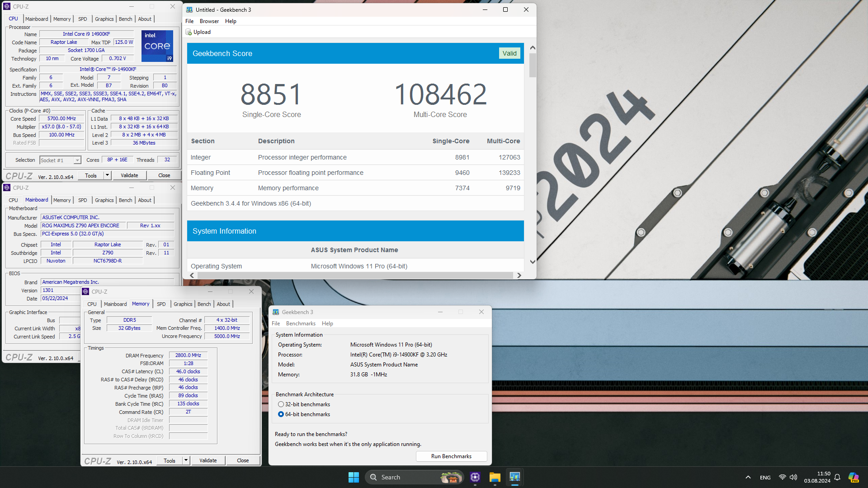
Task: Click the Integer row in Geekbench results
Action: [x=355, y=157]
